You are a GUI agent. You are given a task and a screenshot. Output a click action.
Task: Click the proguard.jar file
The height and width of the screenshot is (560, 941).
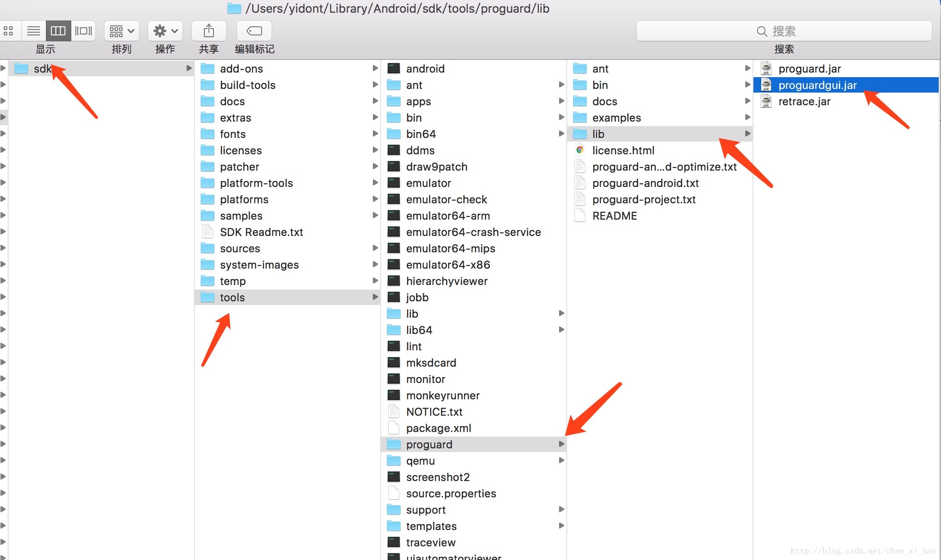pos(809,69)
